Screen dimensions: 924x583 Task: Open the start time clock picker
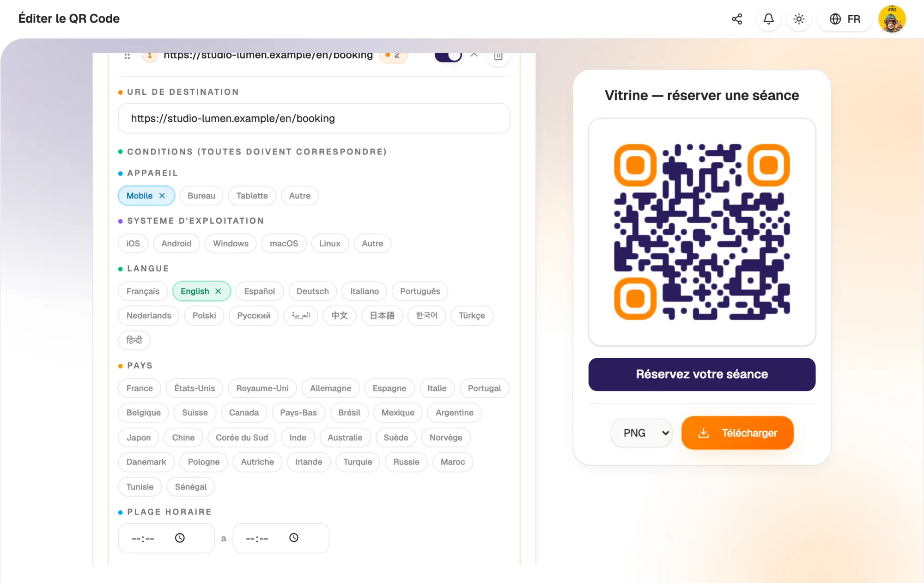tap(180, 538)
